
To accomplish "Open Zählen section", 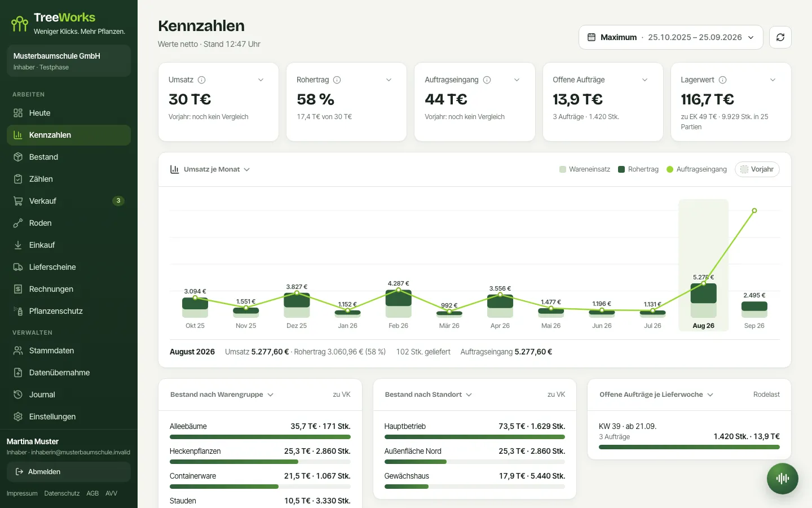I will coord(69,179).
